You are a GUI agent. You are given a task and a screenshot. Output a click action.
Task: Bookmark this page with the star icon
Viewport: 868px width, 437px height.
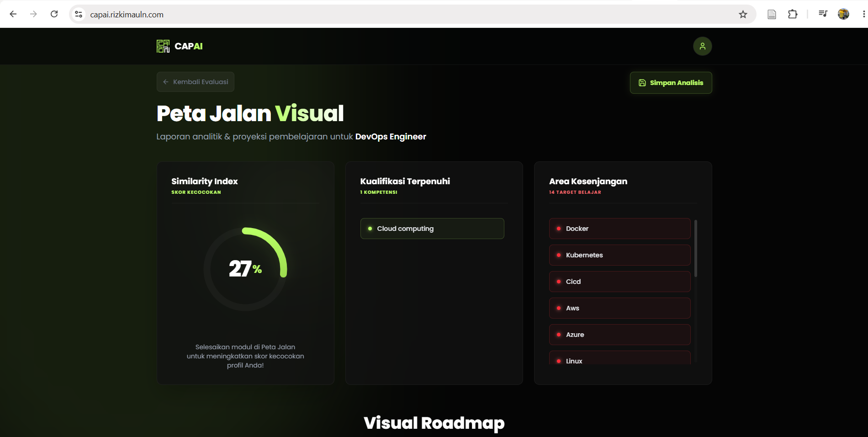(x=743, y=14)
